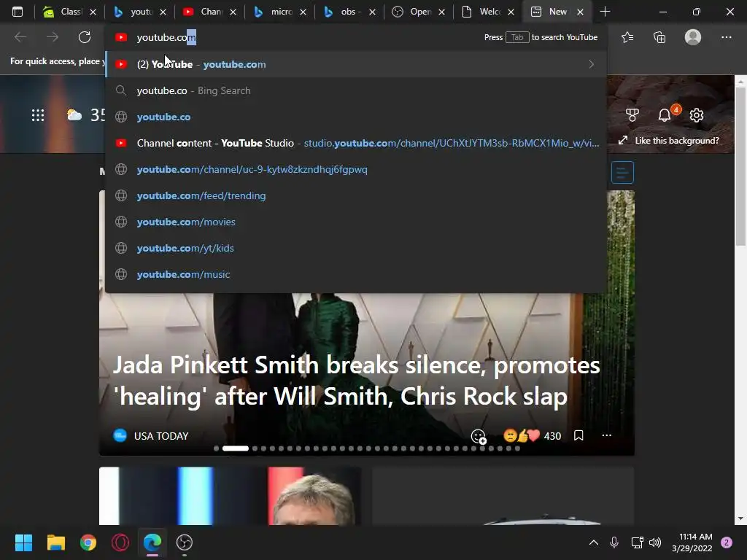Switch to the microsoft Bing tab
This screenshot has height=560, width=747.
click(x=274, y=12)
